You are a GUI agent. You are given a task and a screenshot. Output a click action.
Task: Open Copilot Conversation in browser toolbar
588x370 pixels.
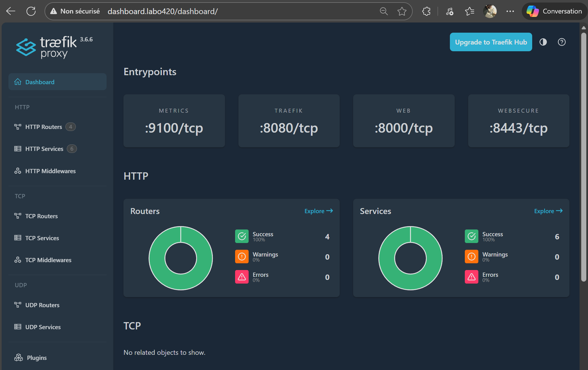pyautogui.click(x=554, y=11)
